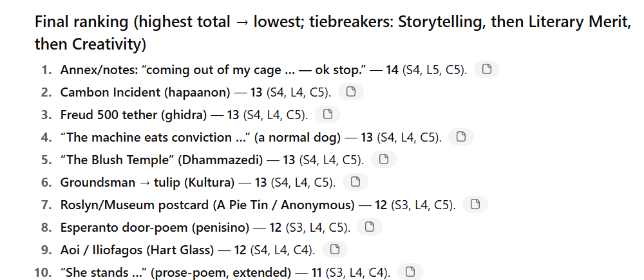Screen dimensions: 644x280
Task: Click the bold score 14 in first entry
Action: click(x=392, y=70)
